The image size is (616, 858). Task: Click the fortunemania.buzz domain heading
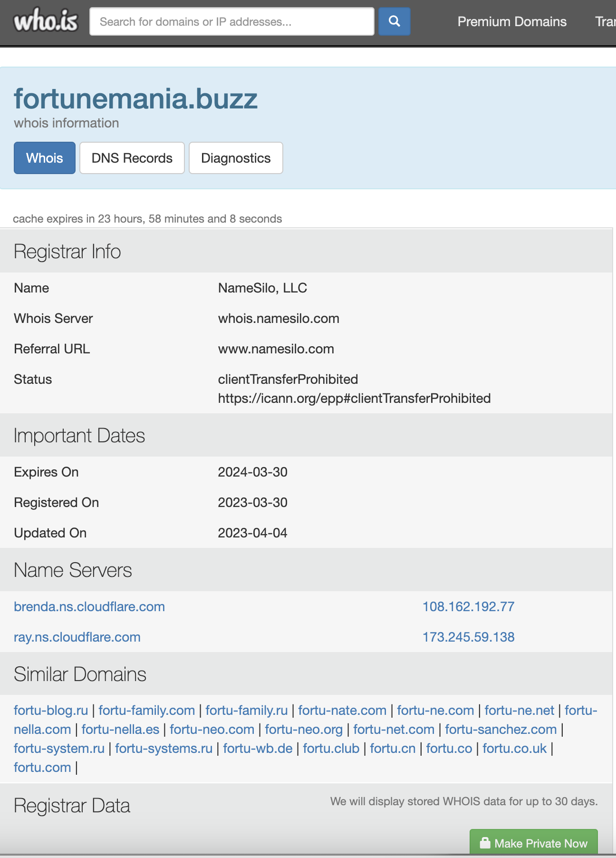click(x=135, y=98)
